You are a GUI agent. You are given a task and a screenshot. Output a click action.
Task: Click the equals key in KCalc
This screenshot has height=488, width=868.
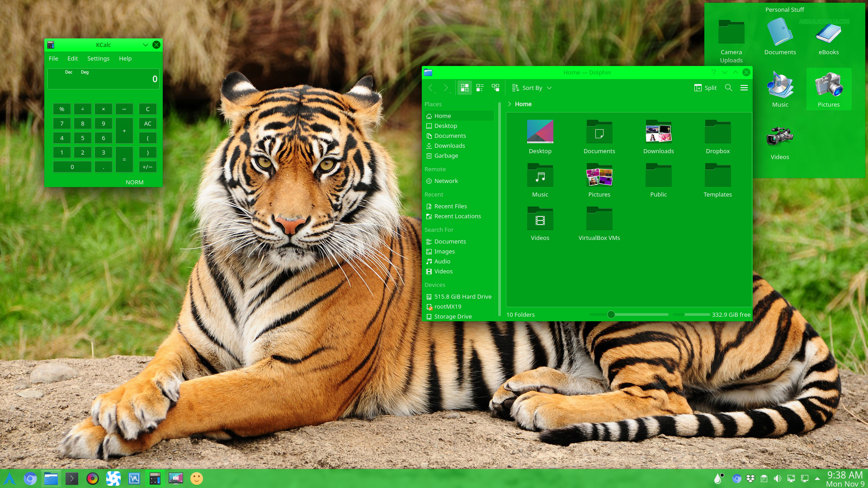coord(124,160)
